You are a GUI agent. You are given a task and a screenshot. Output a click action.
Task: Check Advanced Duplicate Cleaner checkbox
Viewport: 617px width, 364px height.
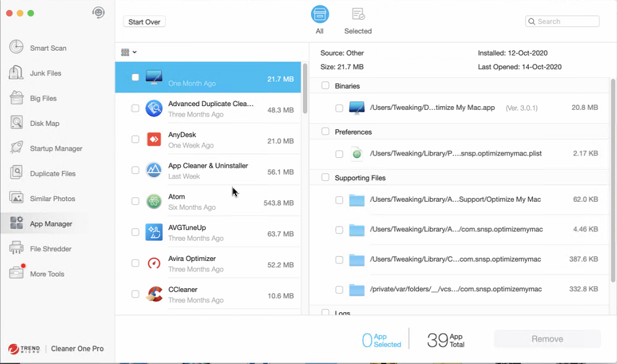[x=135, y=108]
